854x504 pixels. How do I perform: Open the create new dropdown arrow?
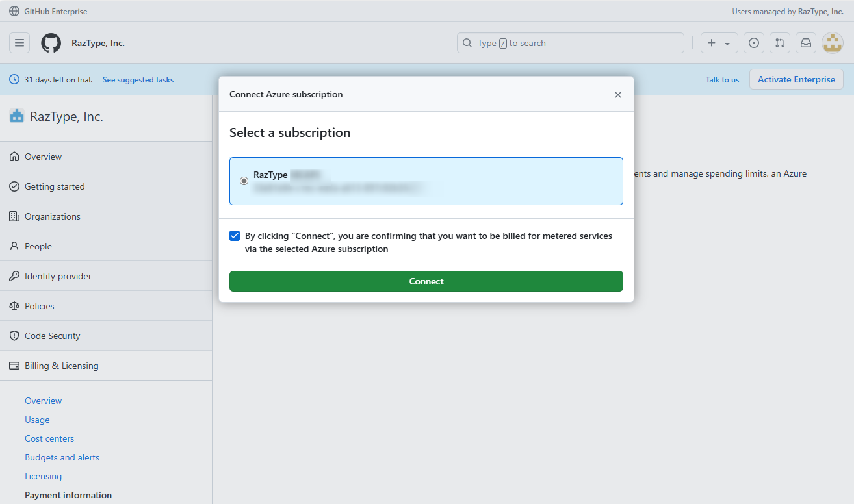pos(727,42)
